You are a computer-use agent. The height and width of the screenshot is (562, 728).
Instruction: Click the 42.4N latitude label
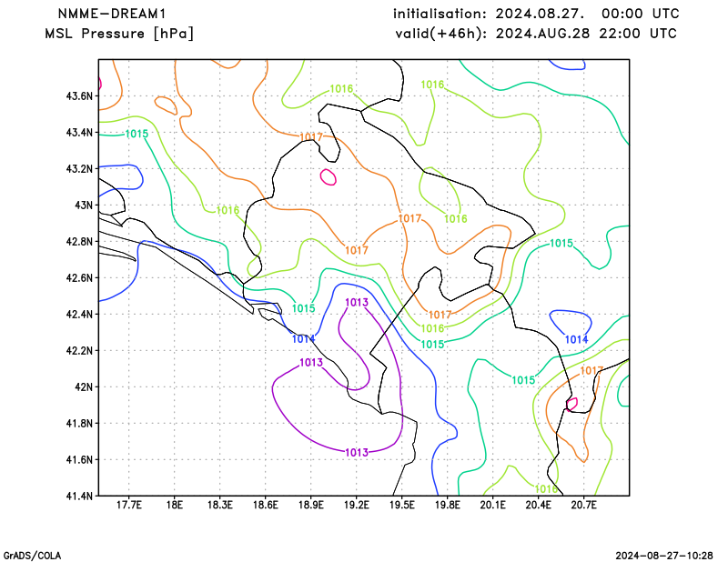pyautogui.click(x=79, y=315)
